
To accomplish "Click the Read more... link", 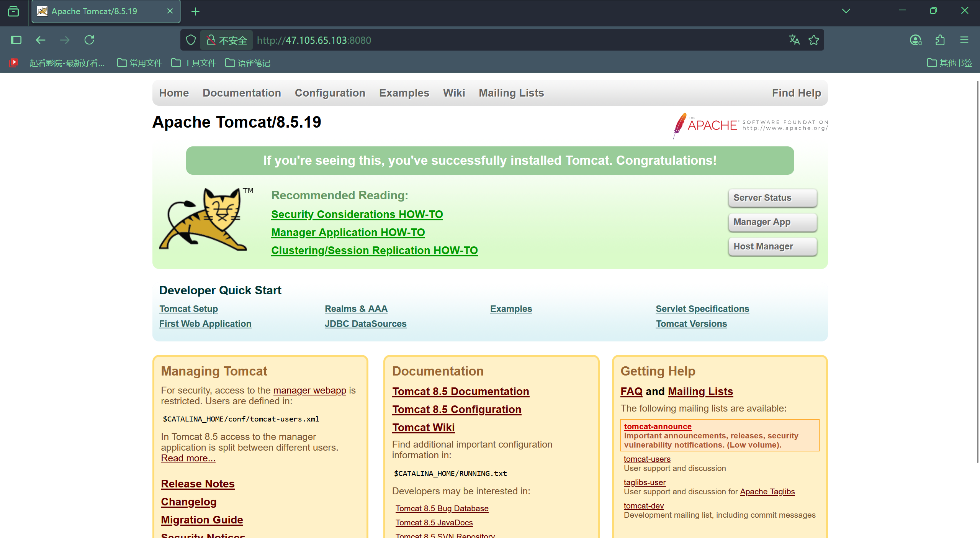I will pyautogui.click(x=188, y=458).
